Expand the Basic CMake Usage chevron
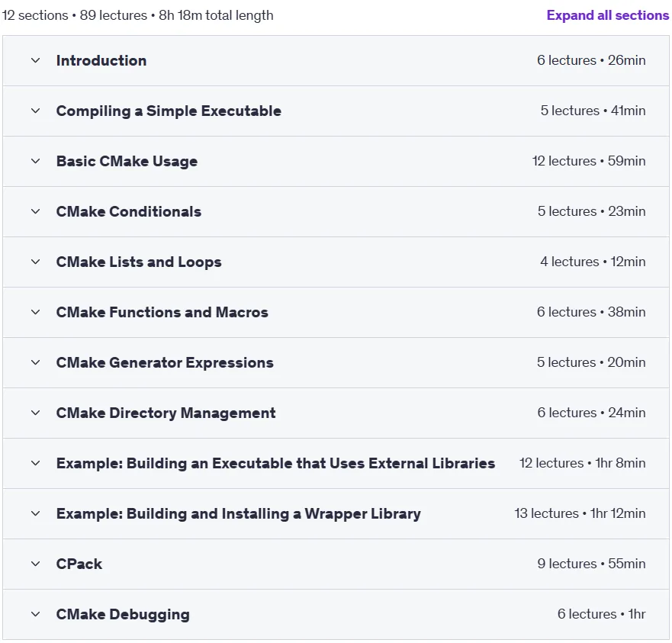Viewport: 672px width, 643px height. pos(36,161)
